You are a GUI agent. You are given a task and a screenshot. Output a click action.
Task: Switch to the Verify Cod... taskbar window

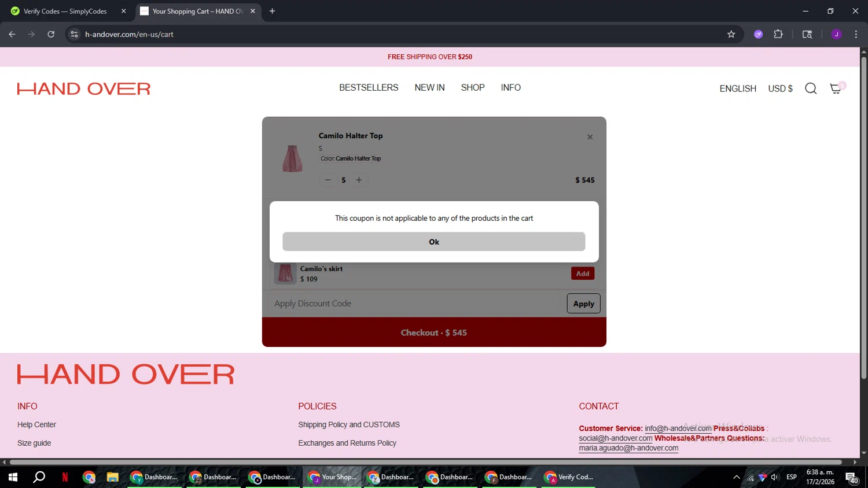pyautogui.click(x=569, y=477)
